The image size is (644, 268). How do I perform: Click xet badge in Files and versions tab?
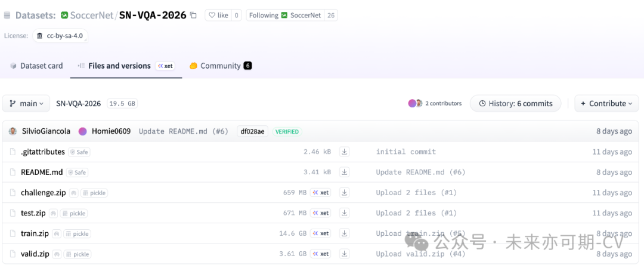pos(166,66)
